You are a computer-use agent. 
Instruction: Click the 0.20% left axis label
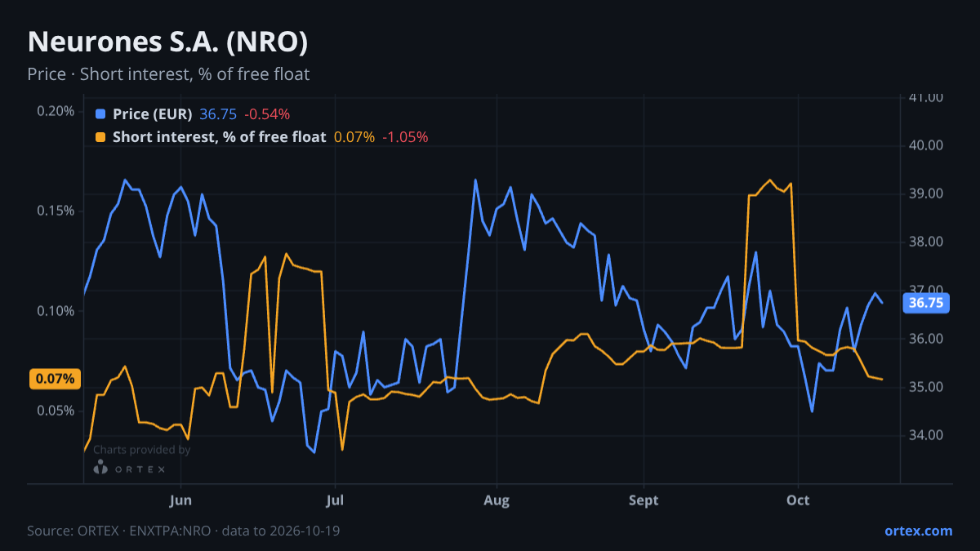[x=56, y=111]
